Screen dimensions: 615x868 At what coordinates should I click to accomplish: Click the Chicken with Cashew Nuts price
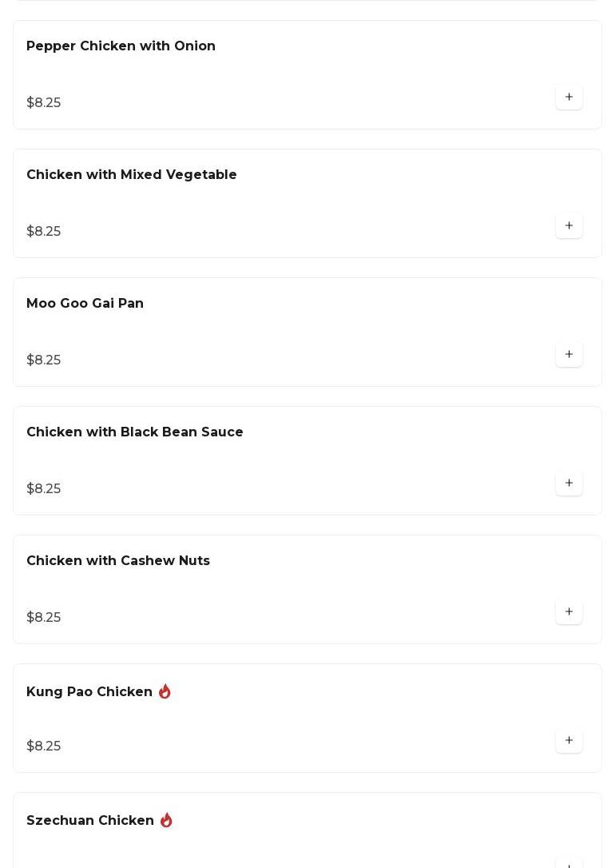coord(44,618)
